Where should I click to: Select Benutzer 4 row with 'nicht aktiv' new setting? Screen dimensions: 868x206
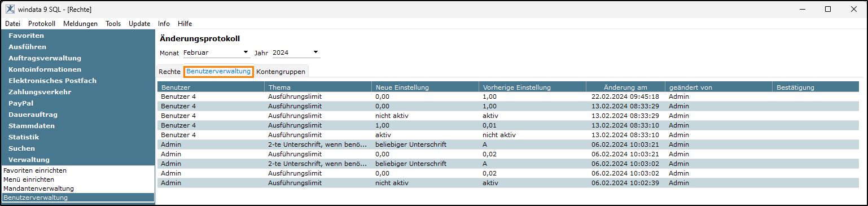pyautogui.click(x=508, y=116)
